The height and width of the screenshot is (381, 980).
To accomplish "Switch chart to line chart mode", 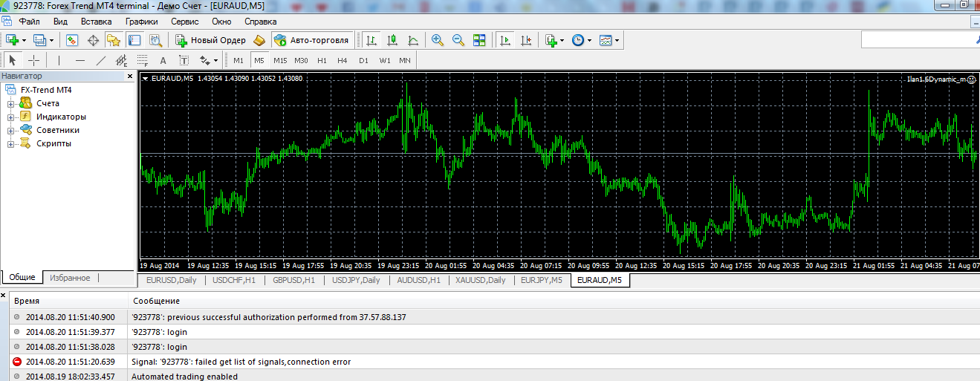I will click(413, 40).
